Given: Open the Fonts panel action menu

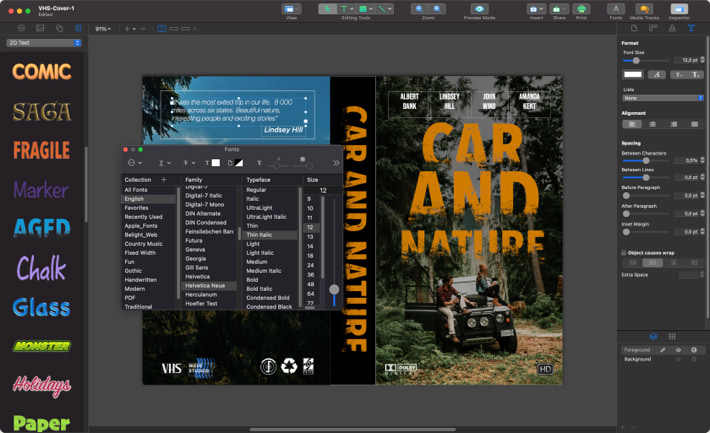Looking at the screenshot, I should pyautogui.click(x=135, y=163).
